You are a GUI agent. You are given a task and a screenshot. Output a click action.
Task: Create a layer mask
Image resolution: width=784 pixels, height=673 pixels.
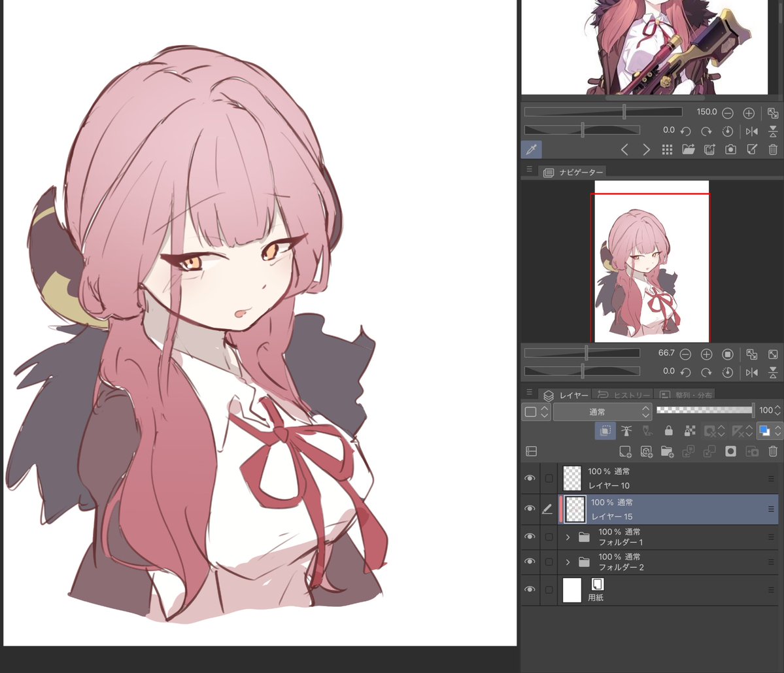(730, 452)
